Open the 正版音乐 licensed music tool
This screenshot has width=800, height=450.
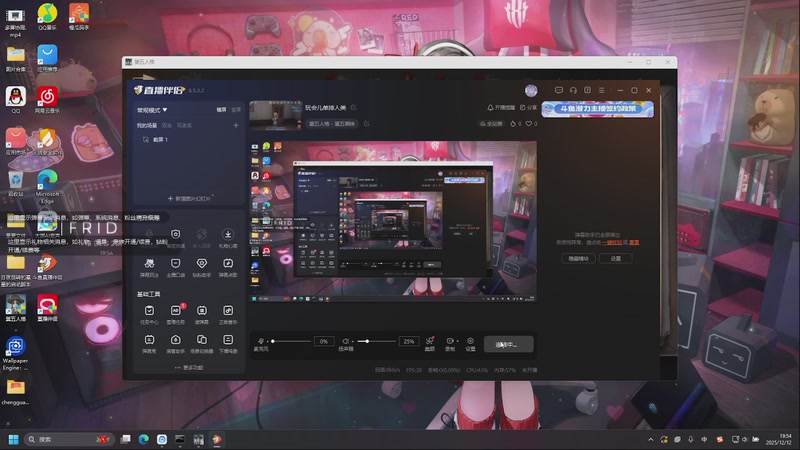228,314
